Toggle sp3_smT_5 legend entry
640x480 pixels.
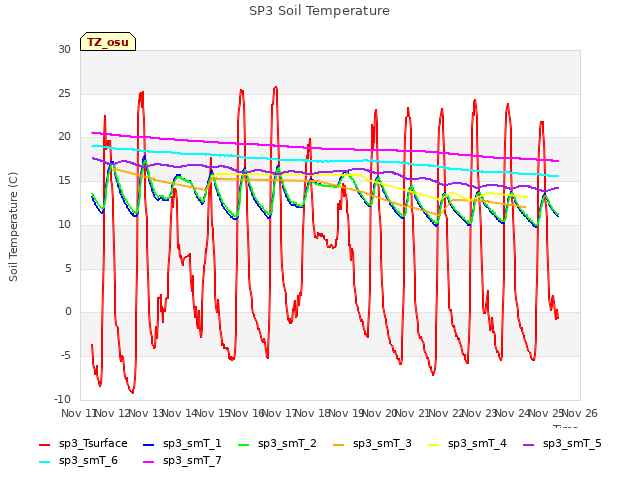(562, 443)
